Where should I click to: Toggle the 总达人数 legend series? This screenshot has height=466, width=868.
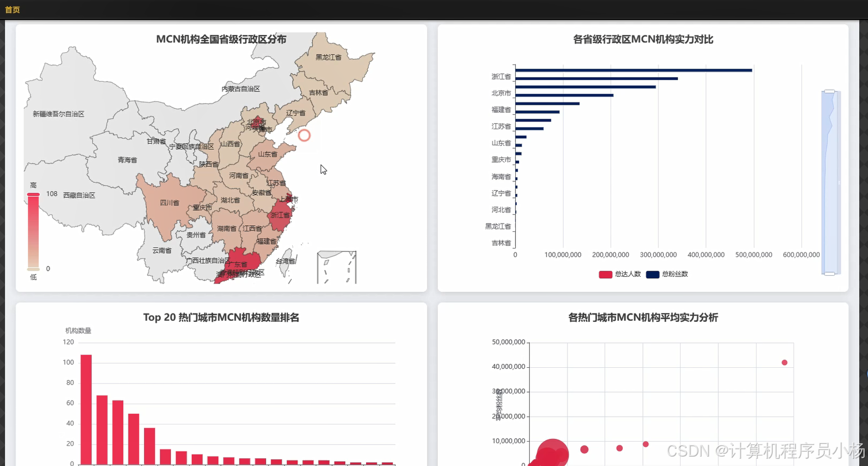(x=620, y=275)
